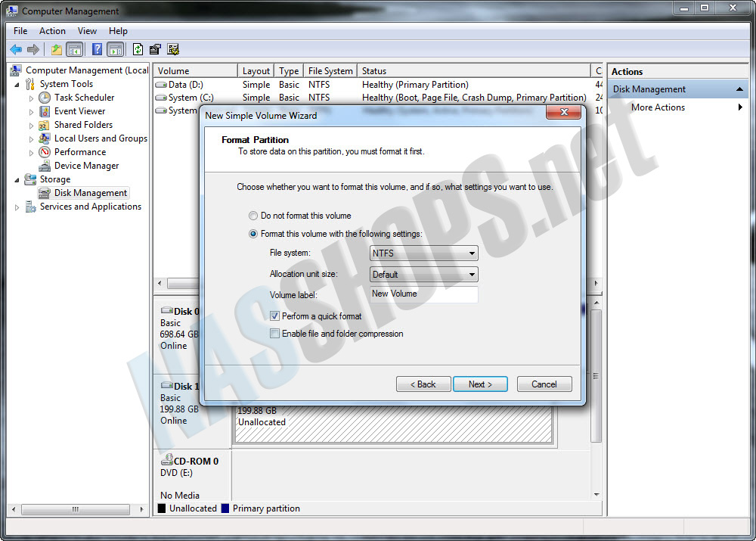Viewport: 756px width, 541px height.
Task: Click the Computer Management root icon
Action: tap(15, 70)
